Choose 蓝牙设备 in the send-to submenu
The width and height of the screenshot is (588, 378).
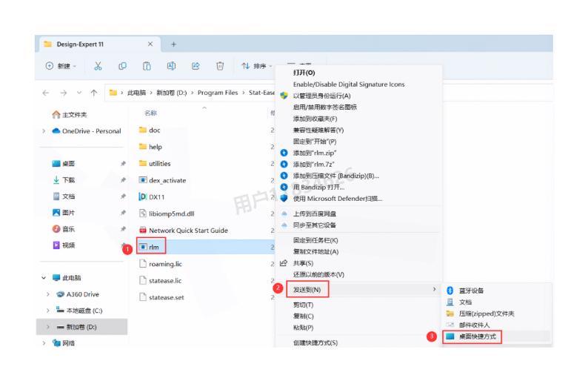[x=472, y=291]
